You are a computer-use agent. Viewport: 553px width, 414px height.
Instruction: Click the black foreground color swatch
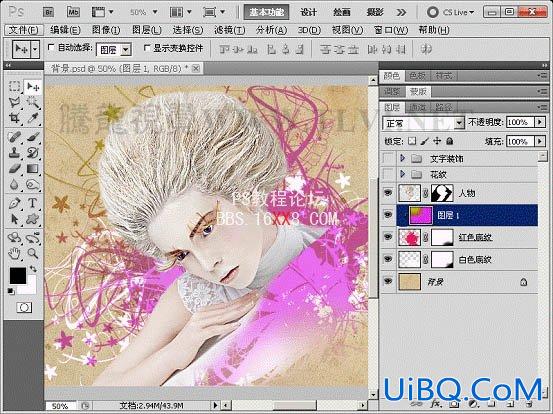(17, 275)
